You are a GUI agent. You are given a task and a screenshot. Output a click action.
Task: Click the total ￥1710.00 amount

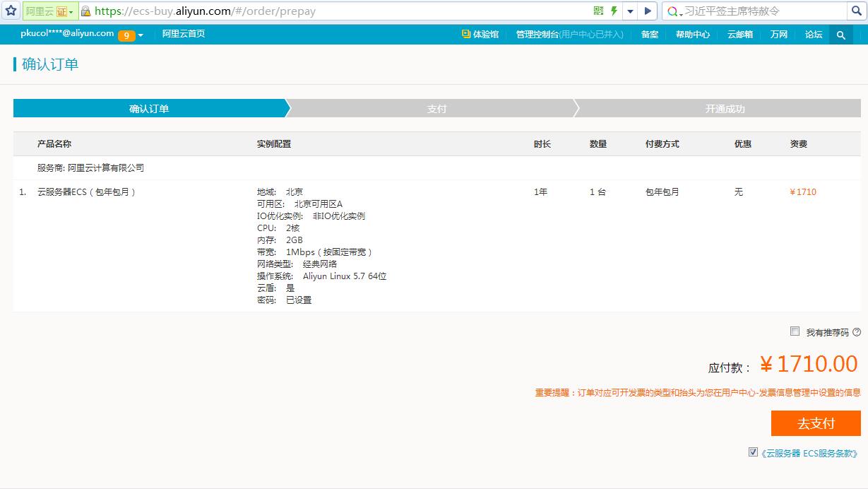click(x=809, y=365)
